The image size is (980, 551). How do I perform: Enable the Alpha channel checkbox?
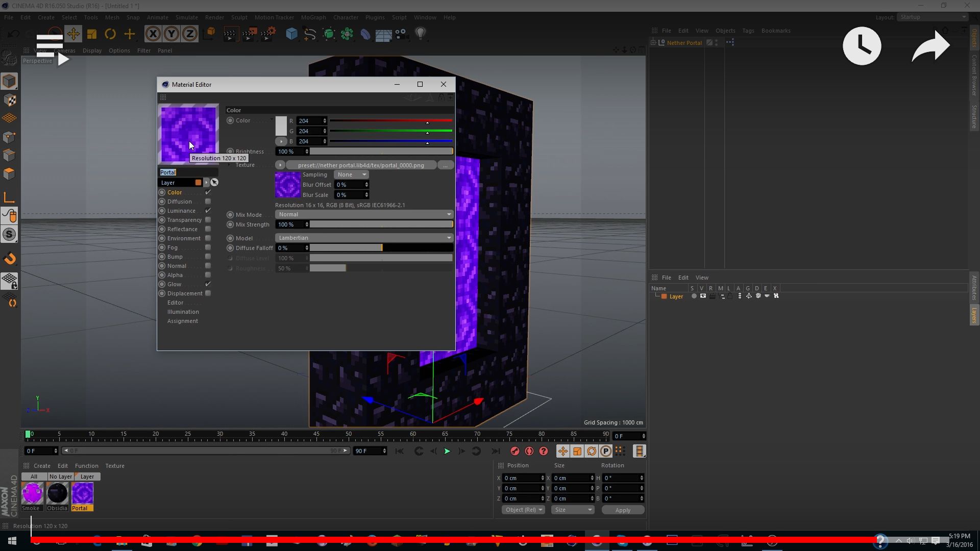(x=208, y=275)
